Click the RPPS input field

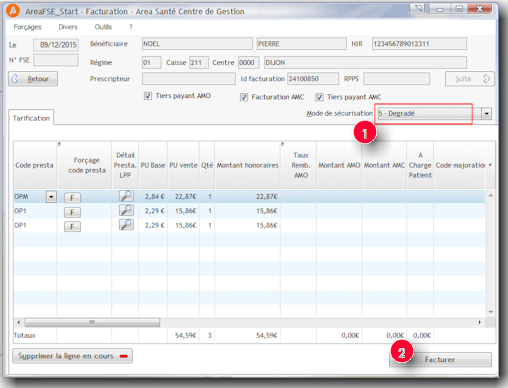click(x=396, y=79)
